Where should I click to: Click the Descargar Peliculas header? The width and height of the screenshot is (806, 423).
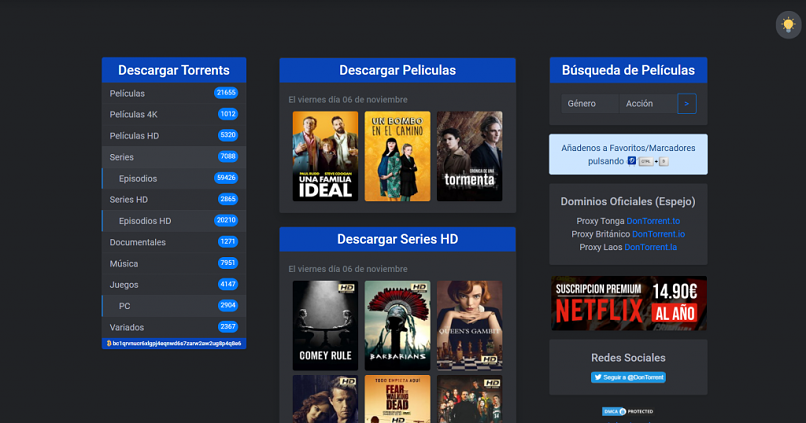tap(397, 70)
